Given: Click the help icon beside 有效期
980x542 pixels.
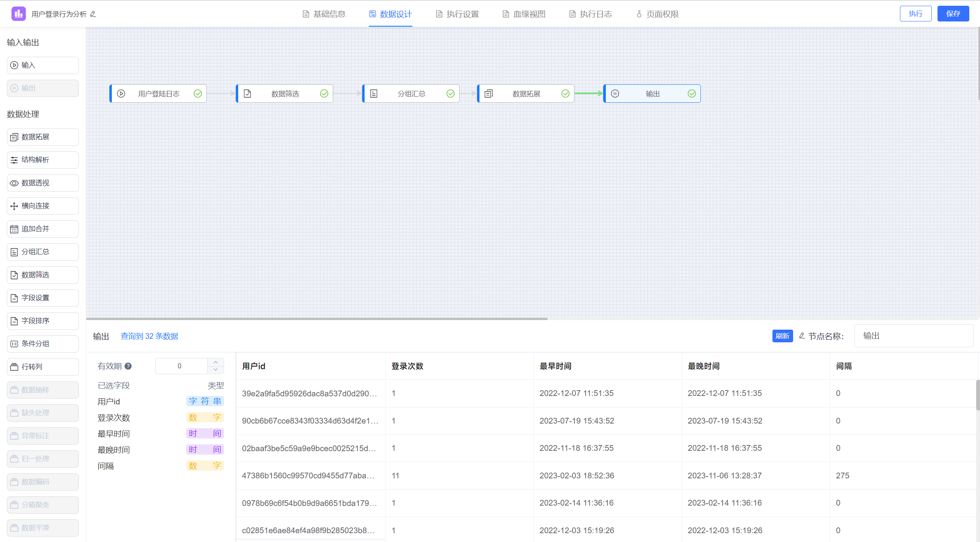Looking at the screenshot, I should pos(129,366).
